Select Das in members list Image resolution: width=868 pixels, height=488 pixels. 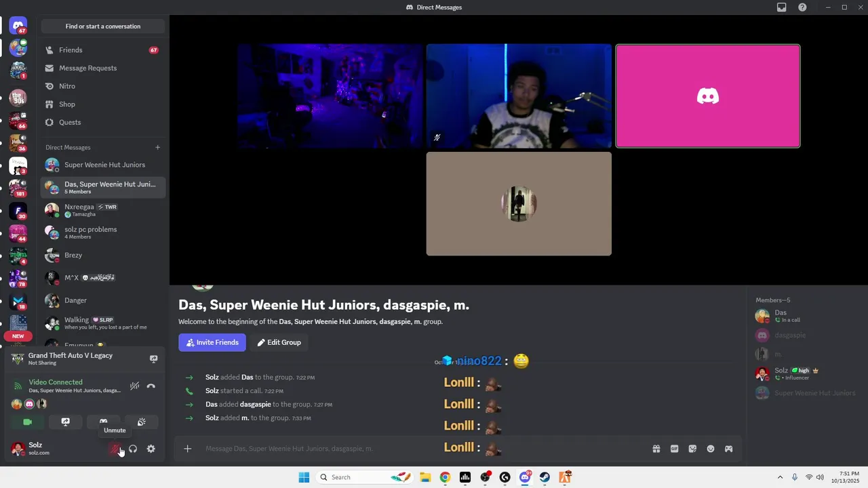(806, 316)
